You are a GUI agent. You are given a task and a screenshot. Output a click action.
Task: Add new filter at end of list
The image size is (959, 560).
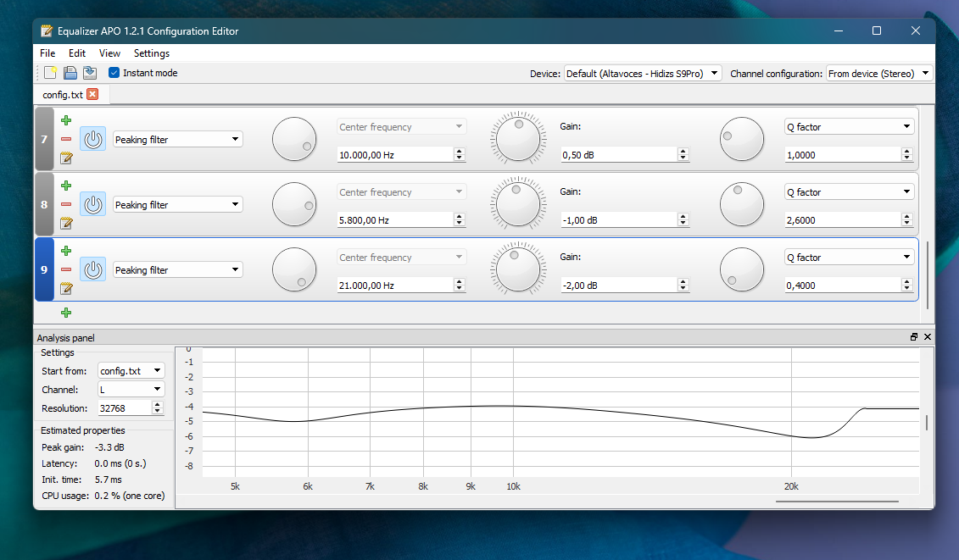(66, 313)
